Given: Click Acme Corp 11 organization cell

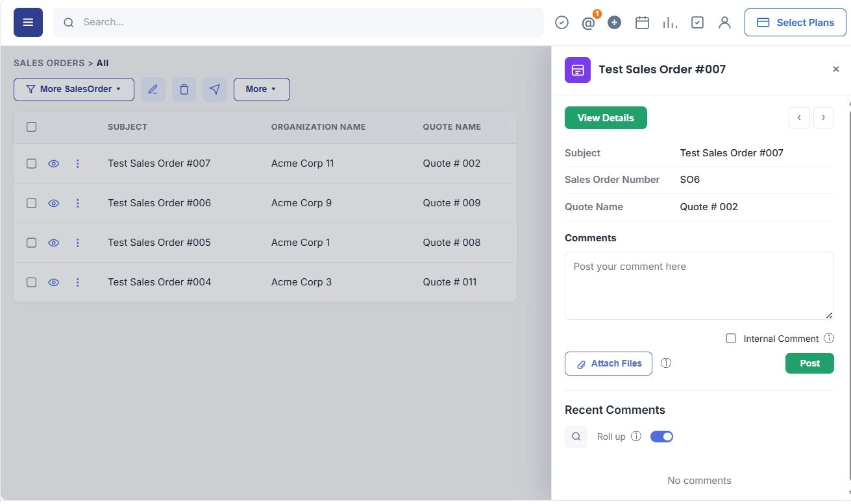Looking at the screenshot, I should click(x=302, y=163).
